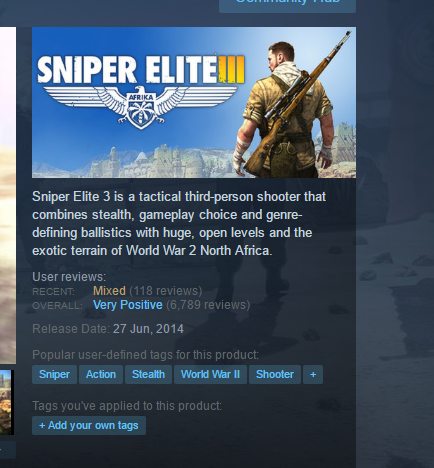The width and height of the screenshot is (434, 468).
Task: Select the Sniper tag
Action: click(54, 374)
